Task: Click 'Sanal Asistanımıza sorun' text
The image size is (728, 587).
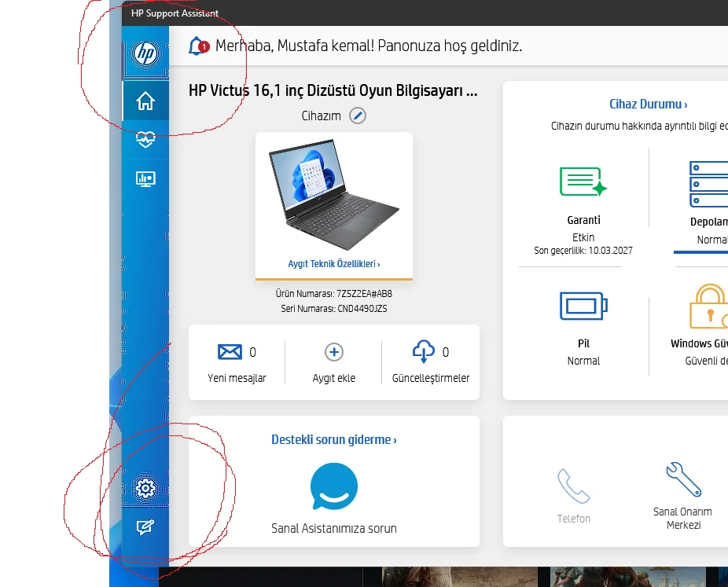Action: [x=334, y=529]
